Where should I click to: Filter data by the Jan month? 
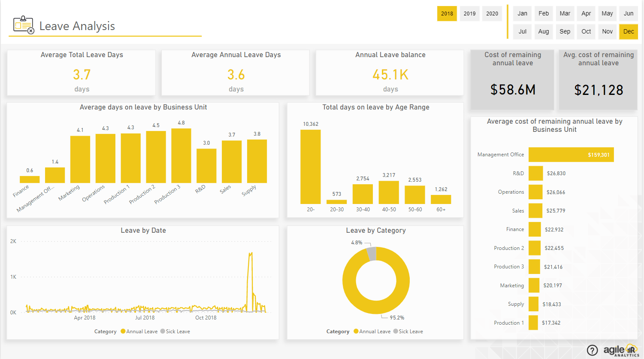(522, 13)
